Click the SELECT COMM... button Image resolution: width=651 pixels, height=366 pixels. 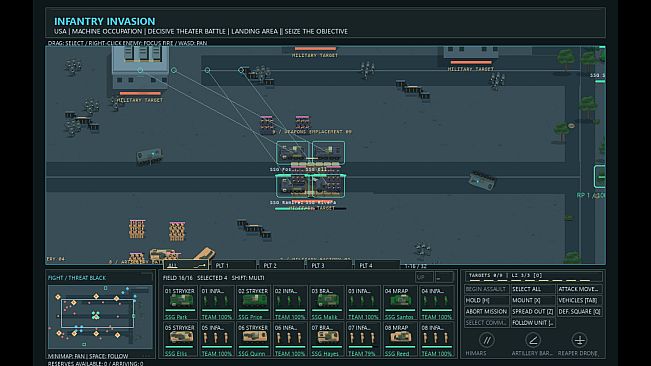click(x=486, y=322)
